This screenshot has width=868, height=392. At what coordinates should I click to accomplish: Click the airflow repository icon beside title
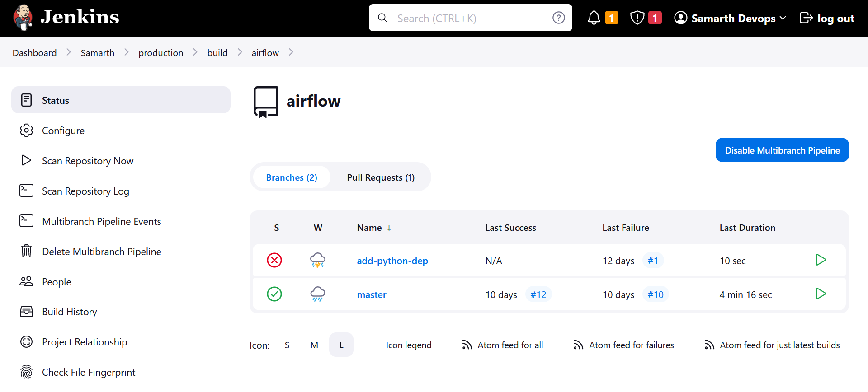pos(266,102)
